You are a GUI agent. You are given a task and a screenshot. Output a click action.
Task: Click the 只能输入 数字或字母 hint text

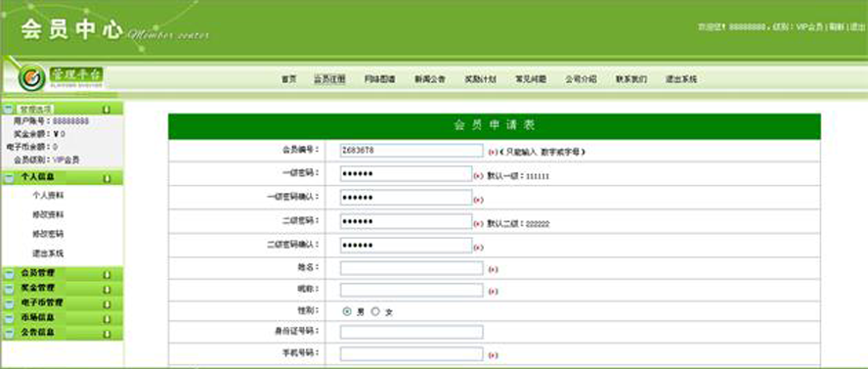(x=542, y=152)
